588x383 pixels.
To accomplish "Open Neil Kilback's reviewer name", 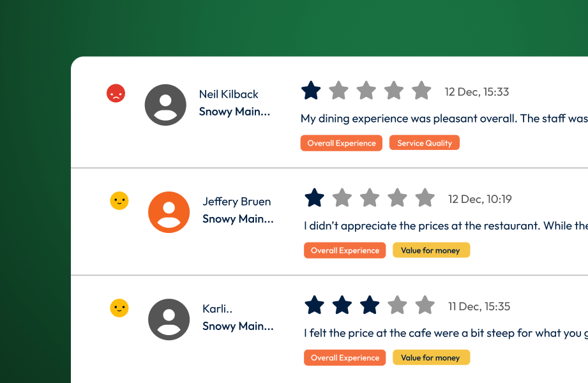I will 229,94.
